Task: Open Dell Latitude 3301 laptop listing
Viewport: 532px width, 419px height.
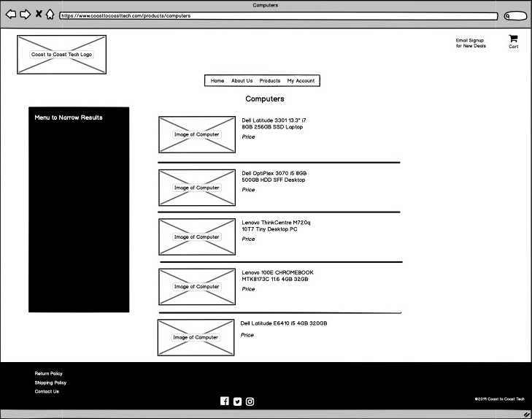Action: coord(274,123)
